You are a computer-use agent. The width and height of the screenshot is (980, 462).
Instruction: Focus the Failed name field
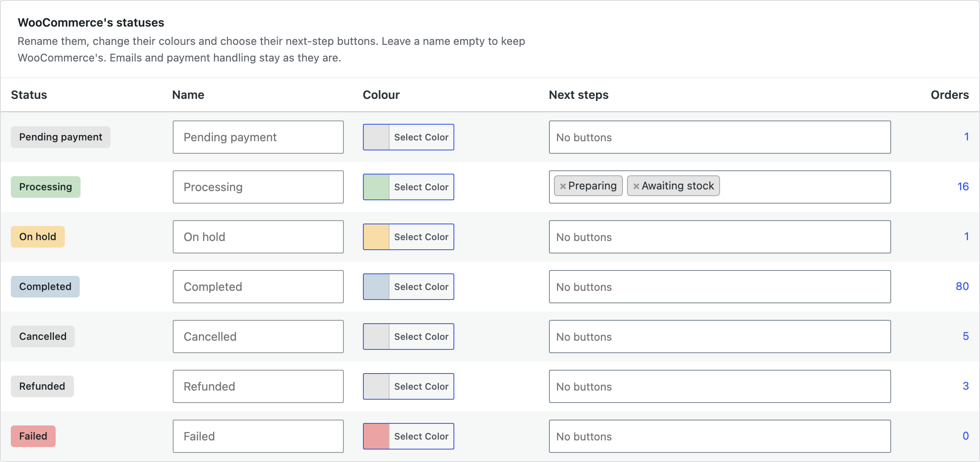click(x=258, y=436)
